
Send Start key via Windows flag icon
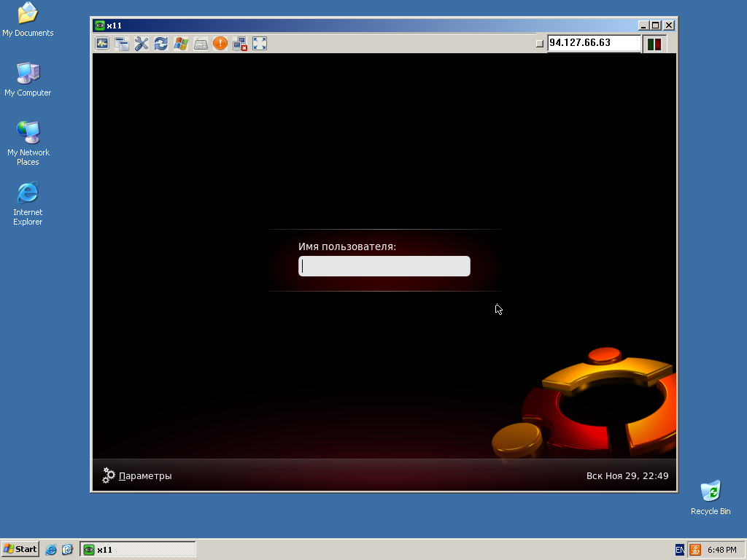[x=181, y=44]
